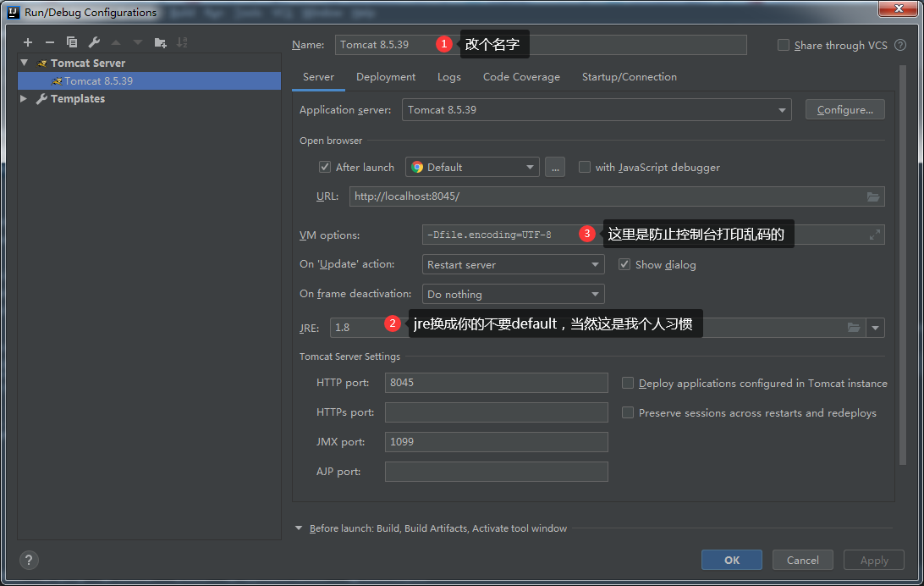Click the HTTP port field

(496, 382)
